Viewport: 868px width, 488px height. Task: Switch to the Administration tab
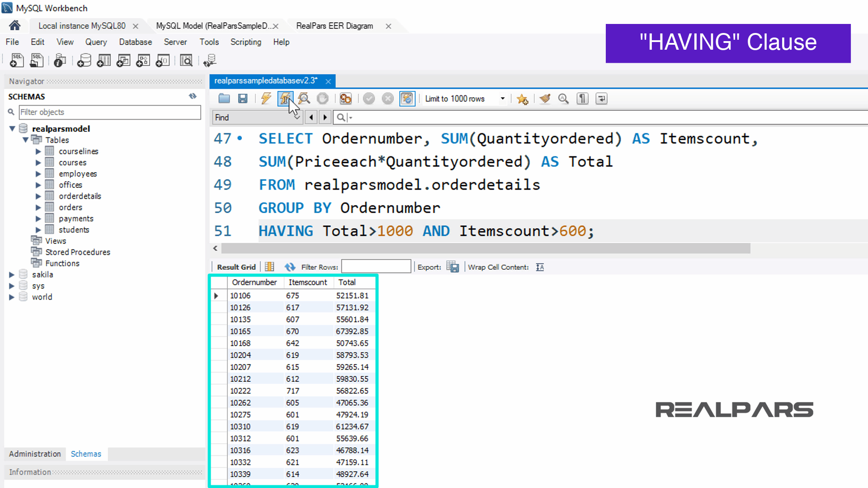(35, 454)
